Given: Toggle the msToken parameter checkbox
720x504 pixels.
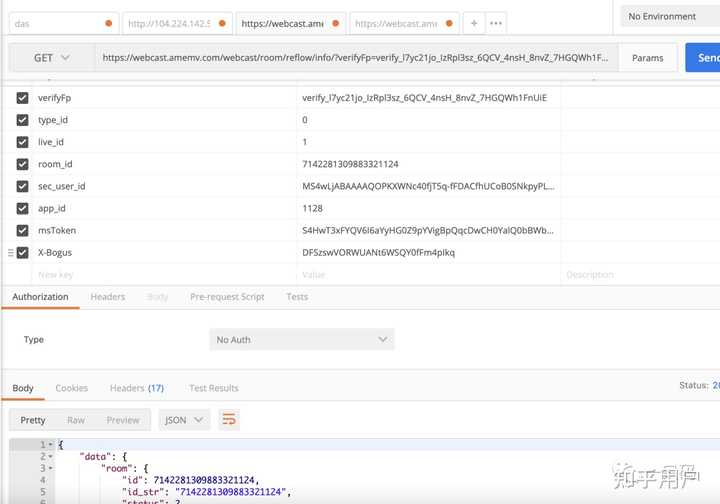Looking at the screenshot, I should click(22, 230).
